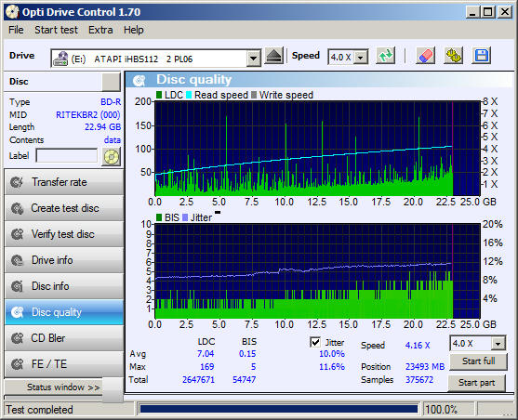
Task: Toggle the Jitter checkbox
Action: coord(315,342)
